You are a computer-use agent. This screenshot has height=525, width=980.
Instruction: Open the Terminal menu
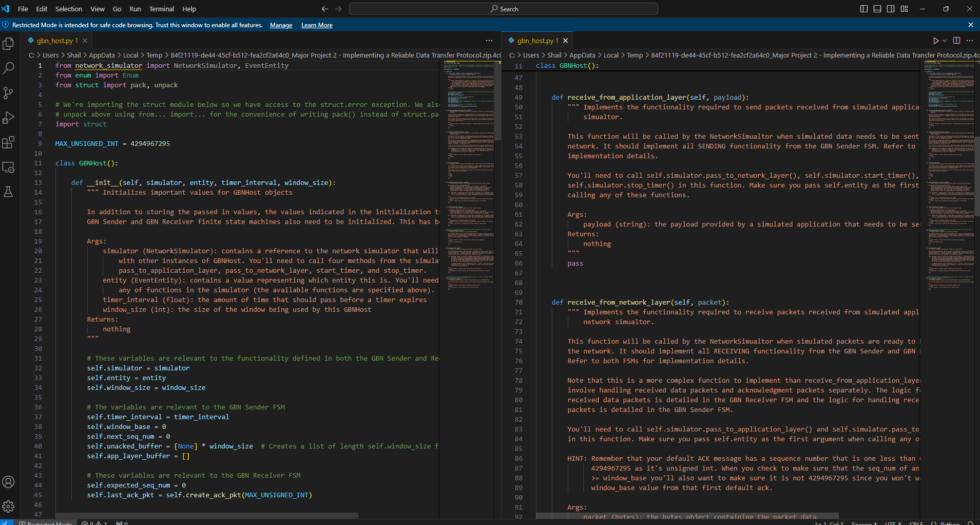tap(161, 9)
